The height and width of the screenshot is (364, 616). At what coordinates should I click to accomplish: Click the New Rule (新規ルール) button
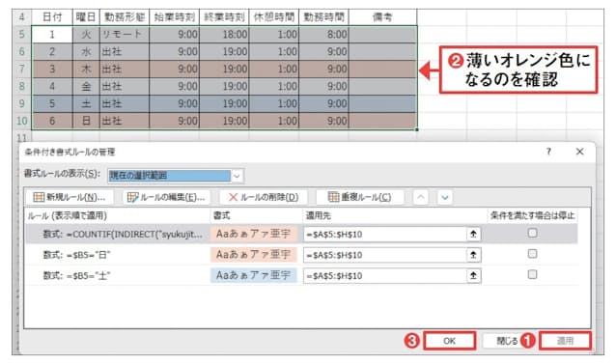[70, 197]
